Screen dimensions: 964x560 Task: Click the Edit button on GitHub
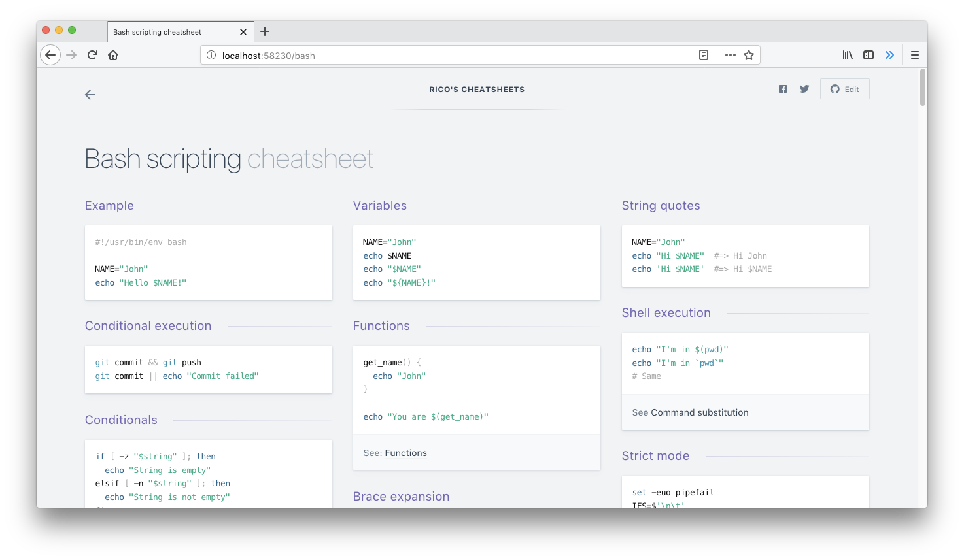(844, 88)
